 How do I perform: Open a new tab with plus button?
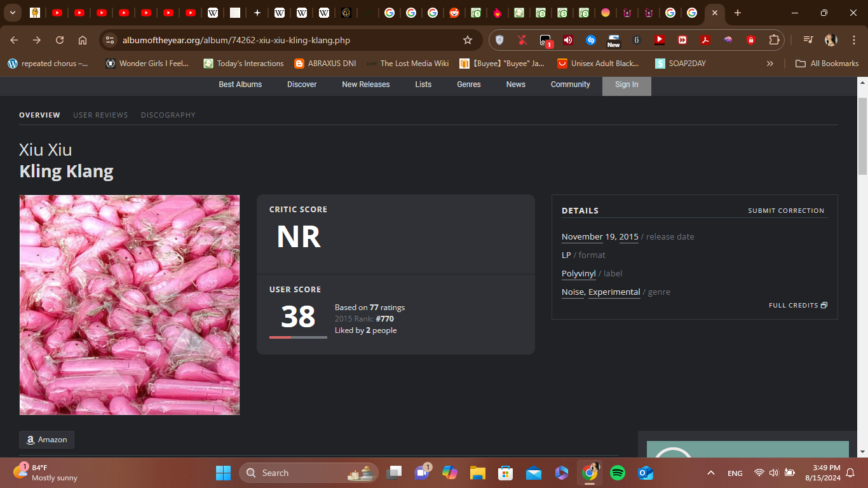(x=737, y=13)
